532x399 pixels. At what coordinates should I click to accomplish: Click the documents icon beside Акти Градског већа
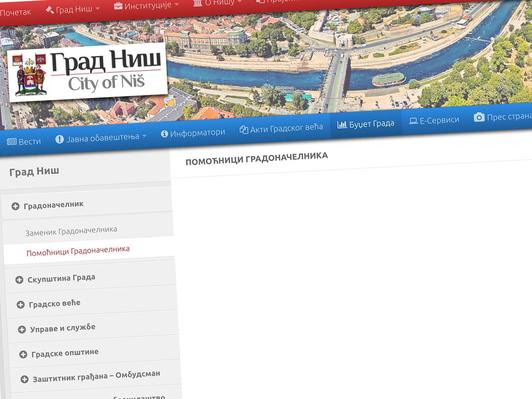(x=244, y=130)
